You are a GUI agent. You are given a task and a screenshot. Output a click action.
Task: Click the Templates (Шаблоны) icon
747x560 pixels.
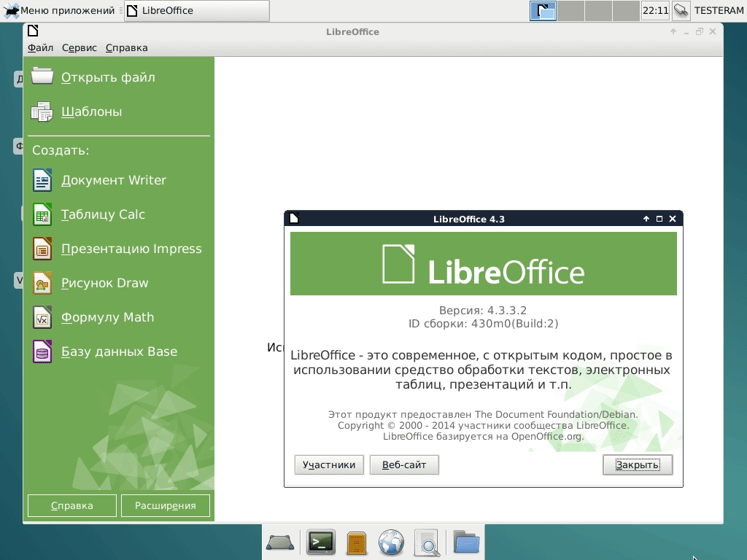click(42, 112)
